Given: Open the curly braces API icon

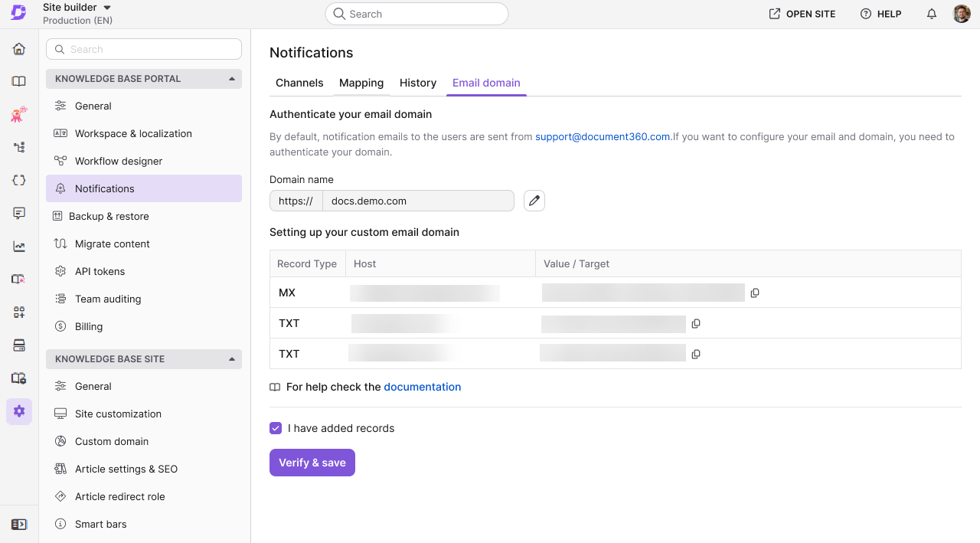Looking at the screenshot, I should tap(19, 180).
